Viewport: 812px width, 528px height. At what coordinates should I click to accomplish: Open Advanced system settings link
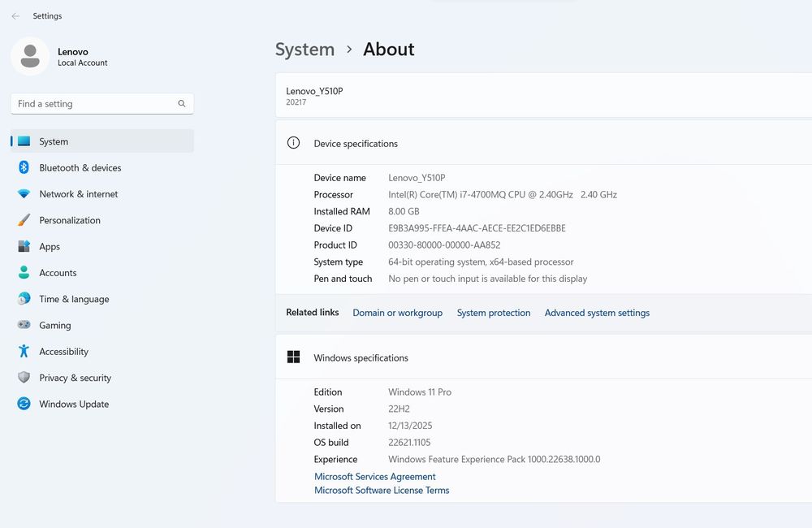click(597, 313)
